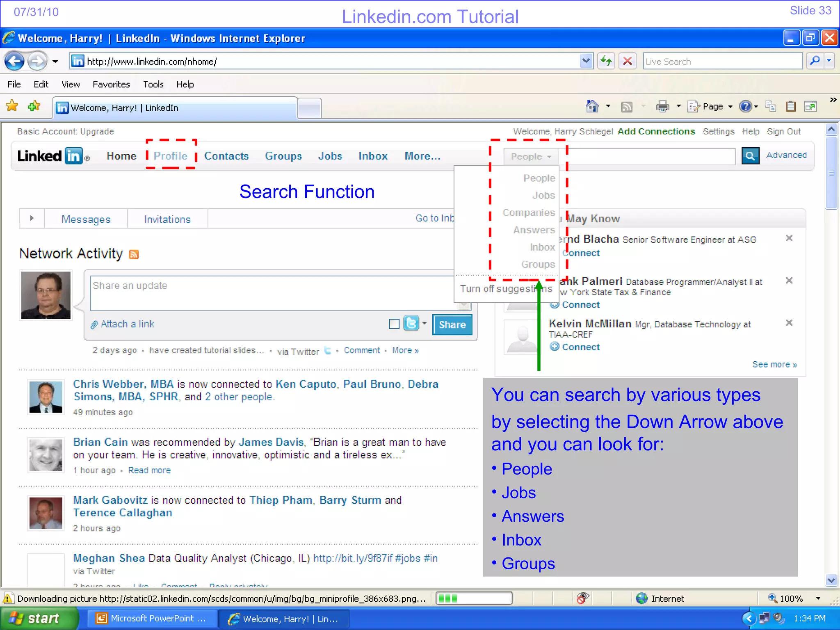840x630 pixels.
Task: Click the Refresh page icon
Action: tap(606, 62)
